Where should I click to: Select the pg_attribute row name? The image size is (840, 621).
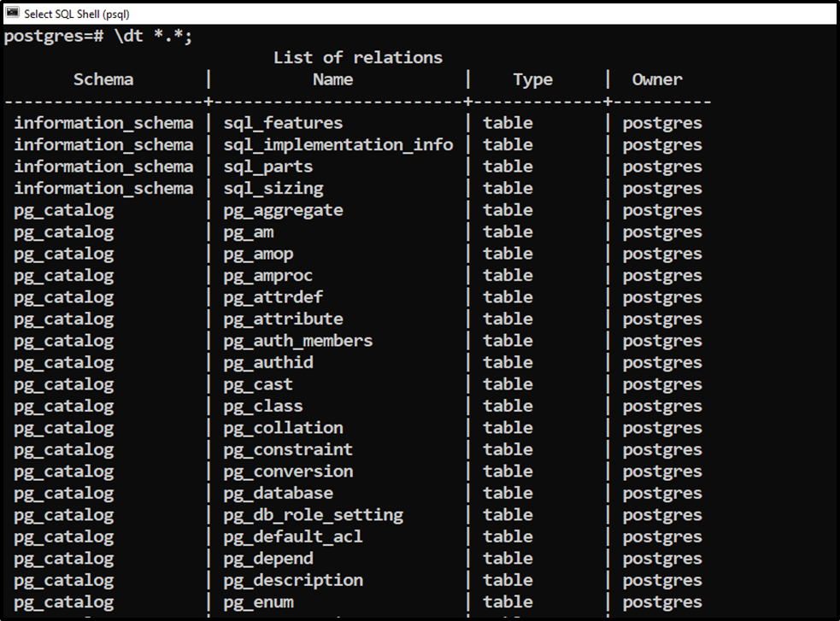(283, 319)
